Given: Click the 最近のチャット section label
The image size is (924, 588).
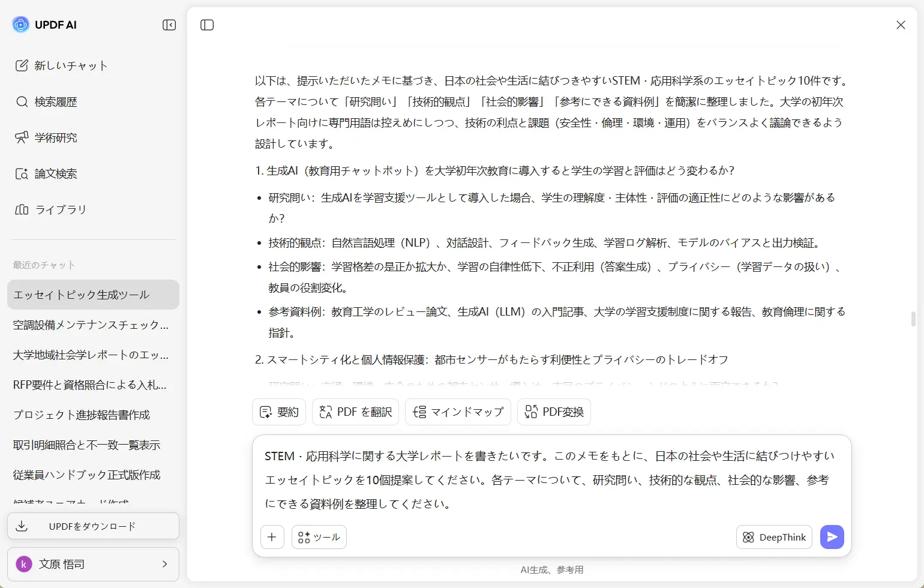Looking at the screenshot, I should point(44,265).
